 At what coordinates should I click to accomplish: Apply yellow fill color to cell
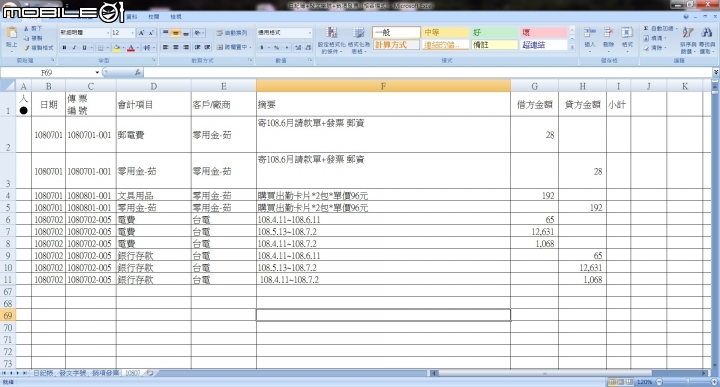117,47
